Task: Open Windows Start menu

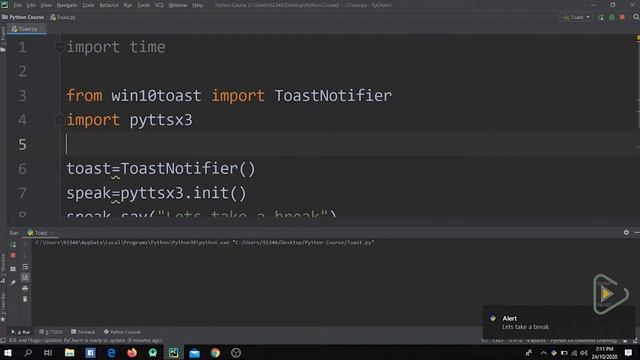Action: click(8, 353)
